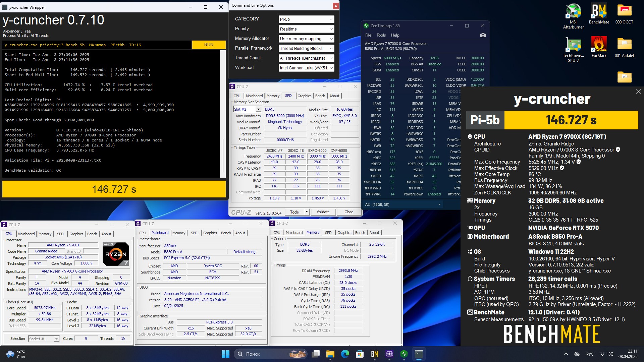Click the Windows Start button
The height and width of the screenshot is (362, 644).
coord(225,354)
